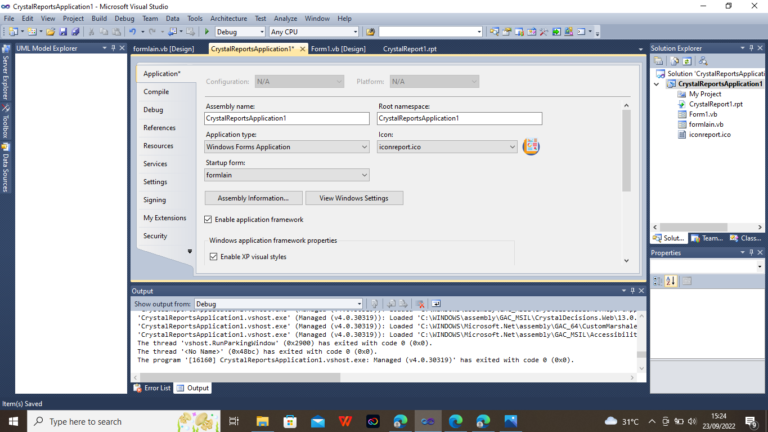The height and width of the screenshot is (432, 768).
Task: Open the Extension Manager toolbar icon
Action: tap(569, 32)
